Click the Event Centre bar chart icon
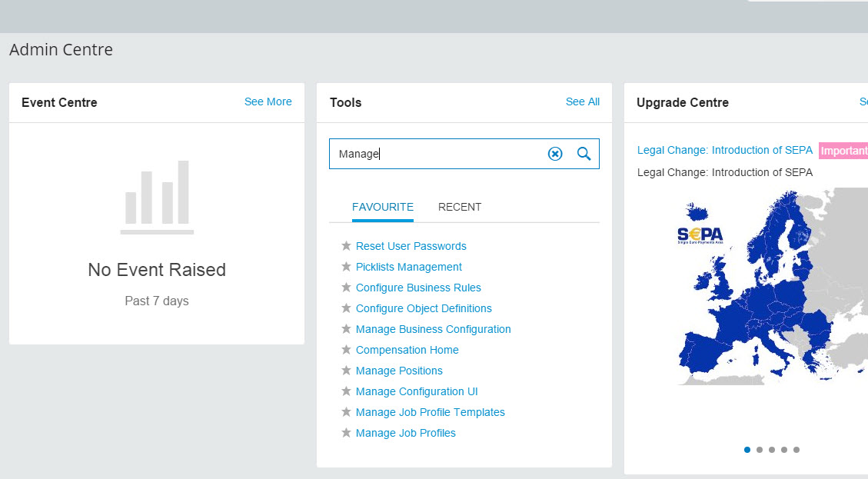This screenshot has width=868, height=479. [157, 197]
